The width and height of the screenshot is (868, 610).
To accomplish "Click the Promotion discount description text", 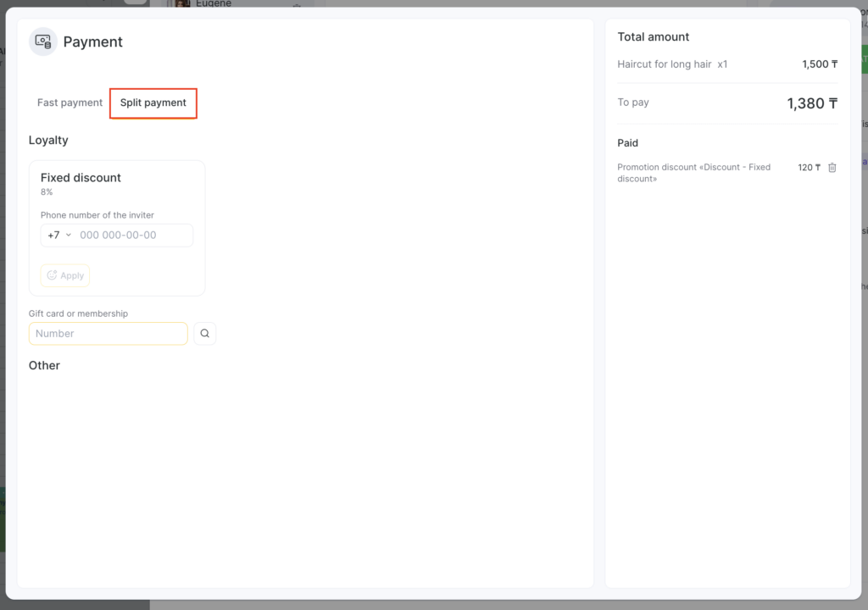I will click(x=693, y=173).
